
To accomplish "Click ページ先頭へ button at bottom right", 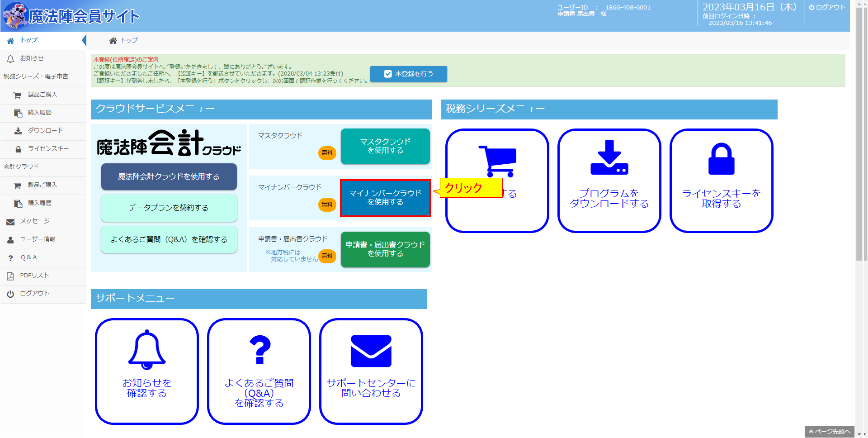I will click(830, 432).
